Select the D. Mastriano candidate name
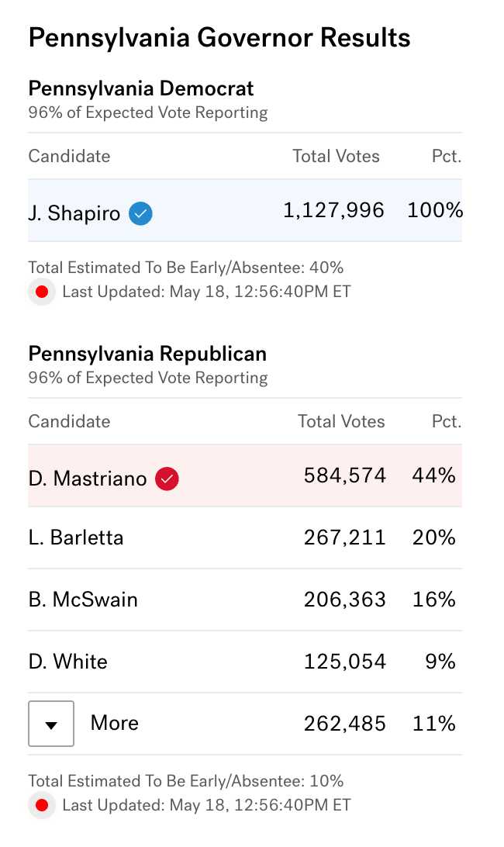This screenshot has height=847, width=504. pyautogui.click(x=88, y=479)
